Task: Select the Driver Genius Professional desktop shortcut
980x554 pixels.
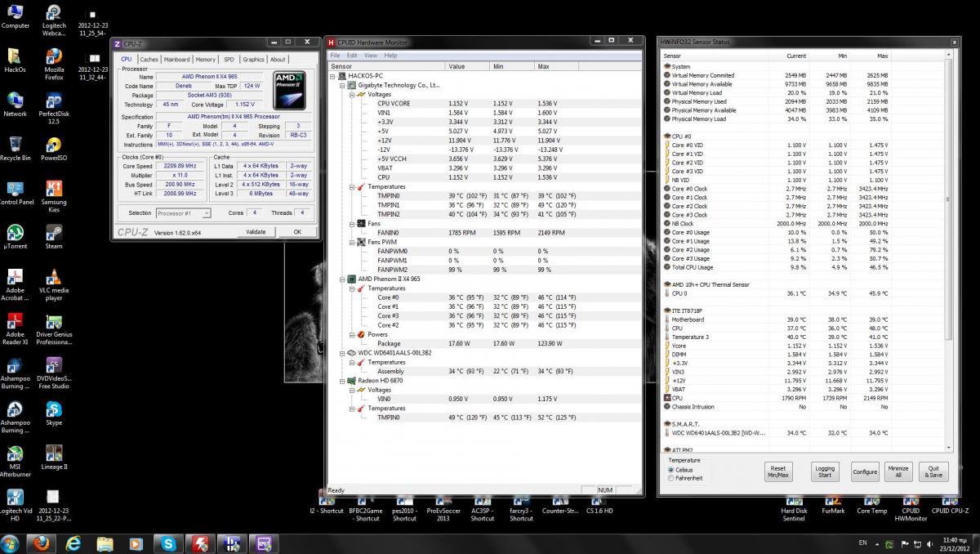Action: click(x=54, y=329)
